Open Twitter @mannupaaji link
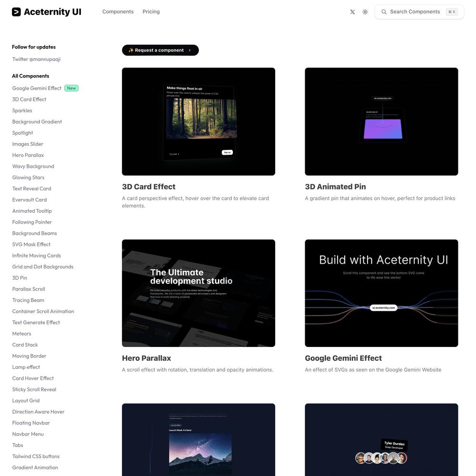This screenshot has width=476, height=476. [x=37, y=59]
